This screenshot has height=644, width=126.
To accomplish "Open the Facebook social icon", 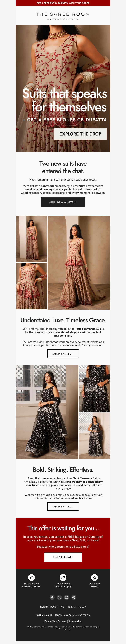I will (52, 597).
